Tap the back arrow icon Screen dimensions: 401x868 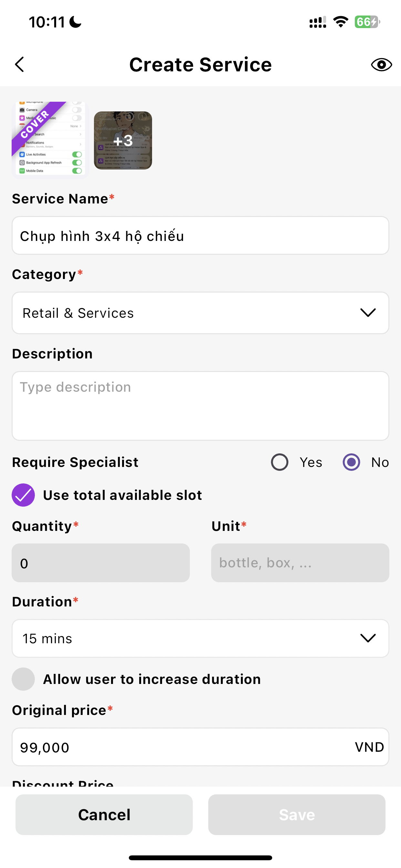point(20,64)
